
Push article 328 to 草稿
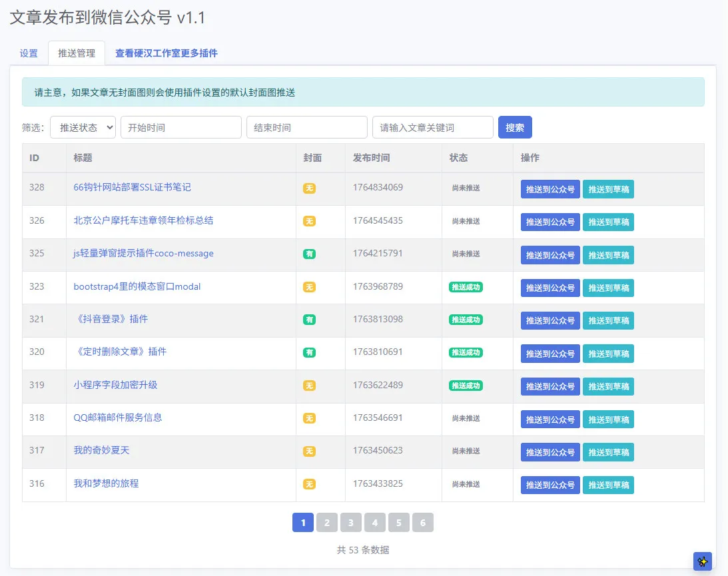(608, 189)
